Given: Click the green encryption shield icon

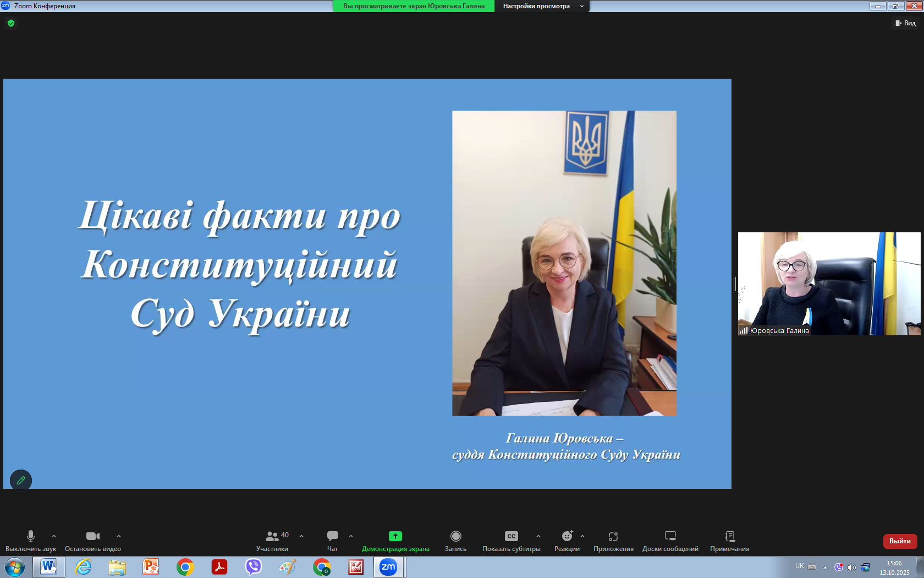Looking at the screenshot, I should pyautogui.click(x=11, y=23).
